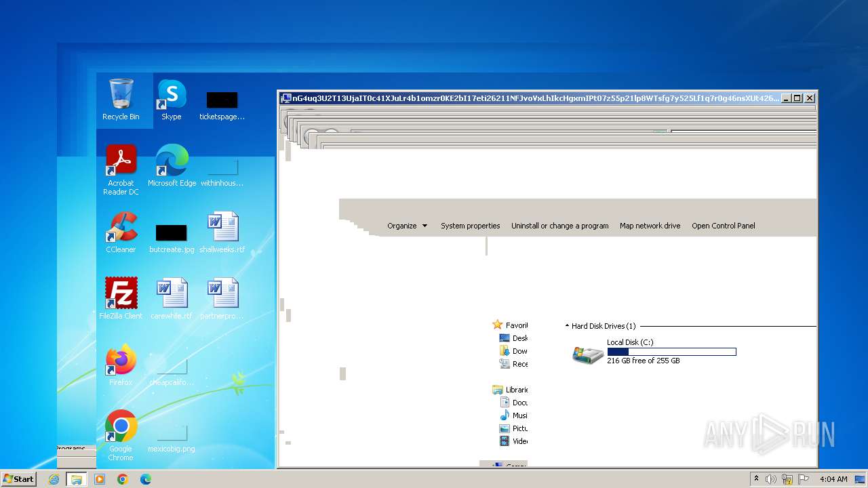Select the withinhous file on desktop

[222, 173]
